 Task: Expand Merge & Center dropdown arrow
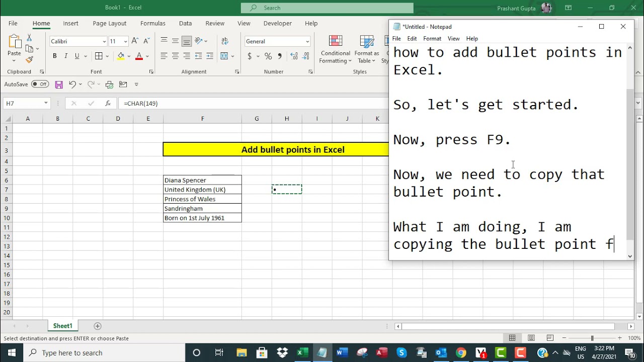[232, 56]
